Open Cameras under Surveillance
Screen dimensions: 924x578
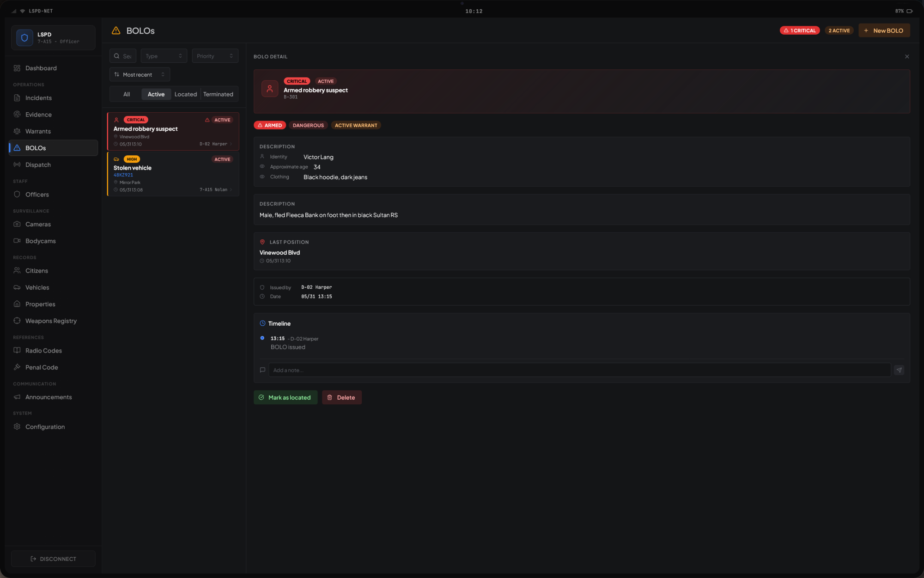point(53,224)
